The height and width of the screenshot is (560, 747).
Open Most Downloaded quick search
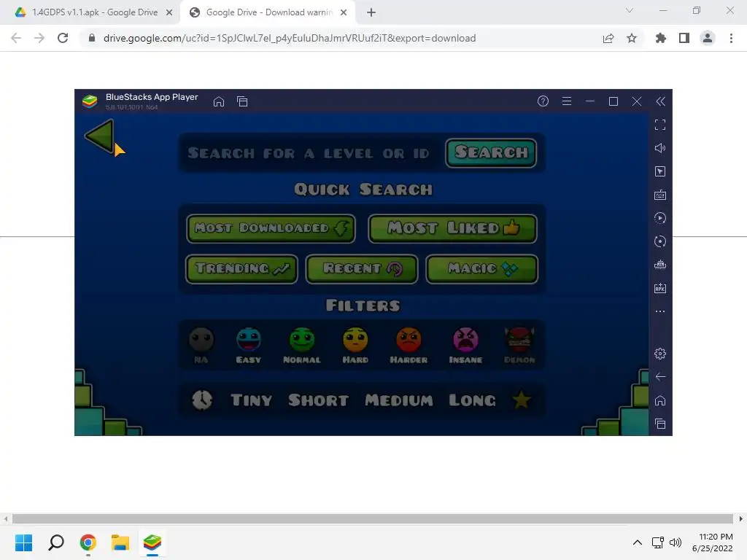pos(271,228)
